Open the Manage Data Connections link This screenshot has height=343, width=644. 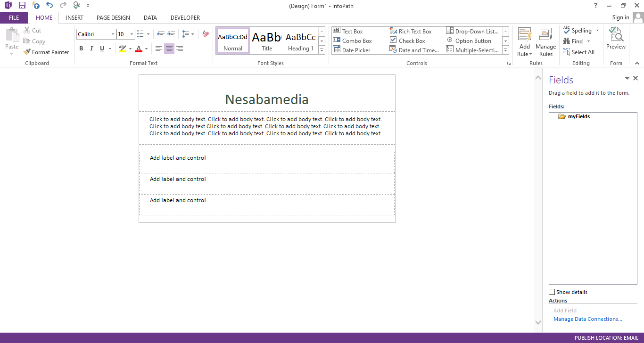coord(587,319)
